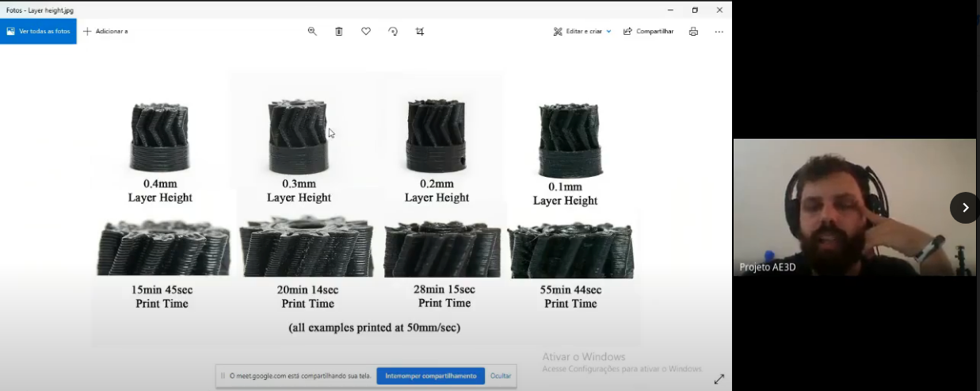
Task: Select the crop tool icon
Action: (420, 31)
